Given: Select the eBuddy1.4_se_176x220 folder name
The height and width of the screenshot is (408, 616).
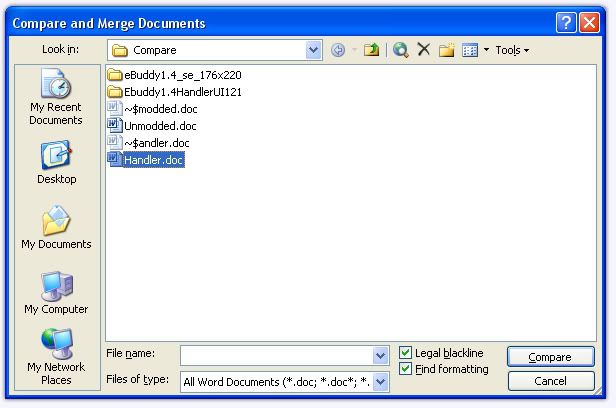Looking at the screenshot, I should pos(183,75).
